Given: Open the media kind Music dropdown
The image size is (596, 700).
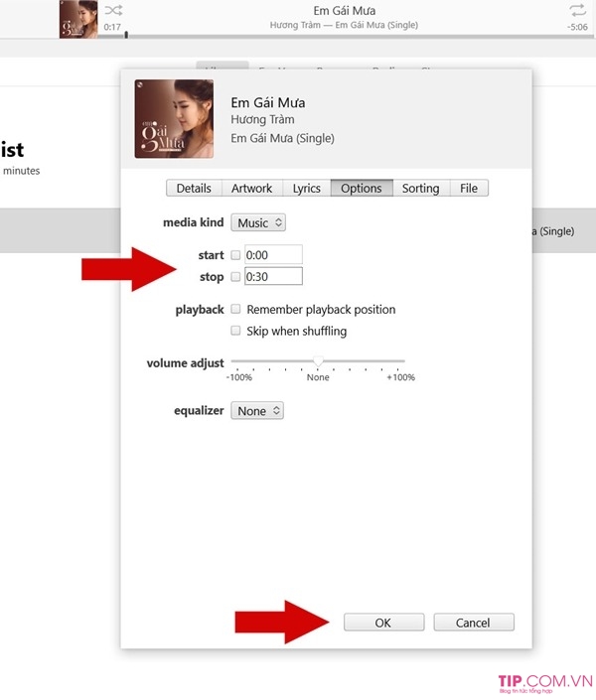Looking at the screenshot, I should click(x=258, y=222).
